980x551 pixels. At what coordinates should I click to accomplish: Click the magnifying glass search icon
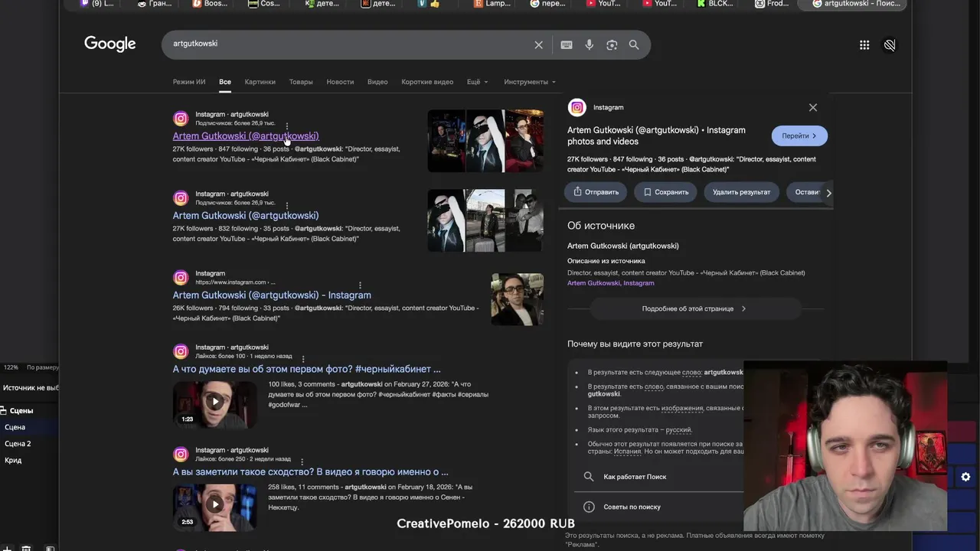coord(634,45)
